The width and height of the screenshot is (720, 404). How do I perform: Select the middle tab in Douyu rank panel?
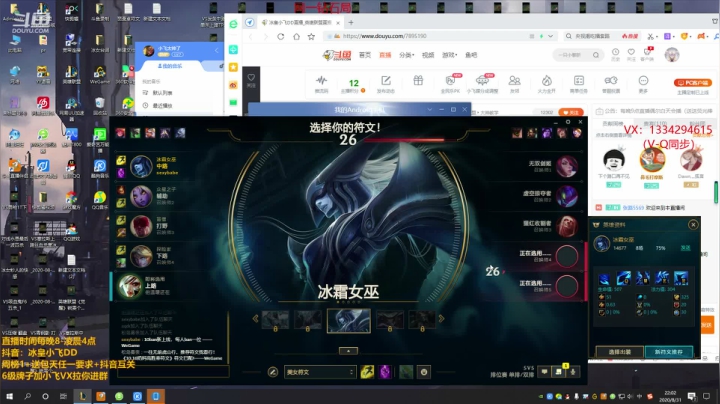point(655,123)
